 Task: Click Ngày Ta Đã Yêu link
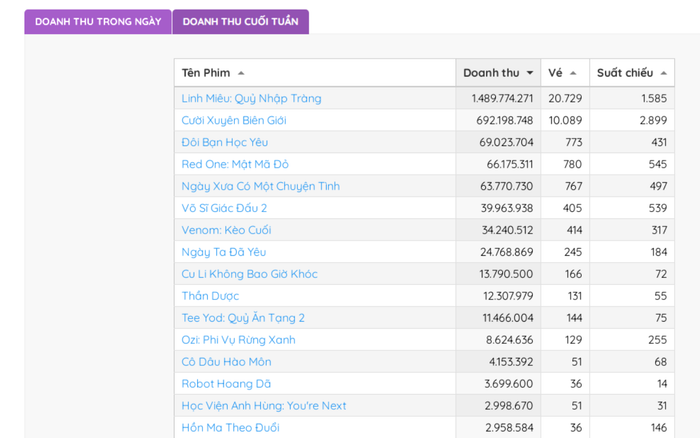(x=224, y=252)
